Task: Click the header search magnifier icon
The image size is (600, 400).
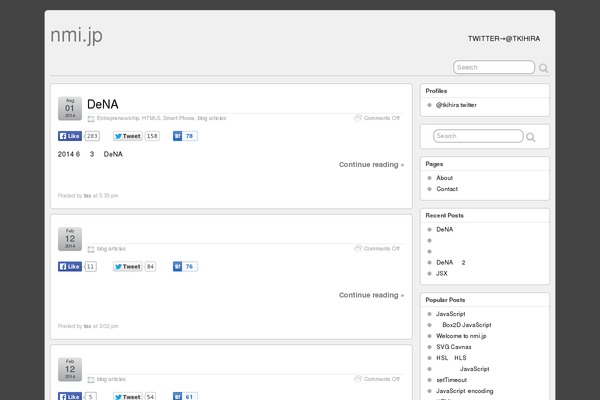Action: 543,68
